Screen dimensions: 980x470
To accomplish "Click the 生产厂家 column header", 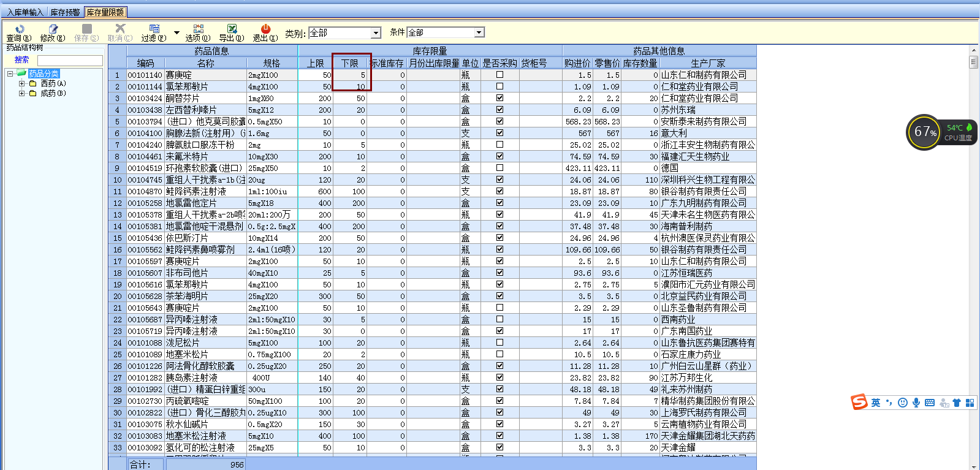I will click(708, 63).
